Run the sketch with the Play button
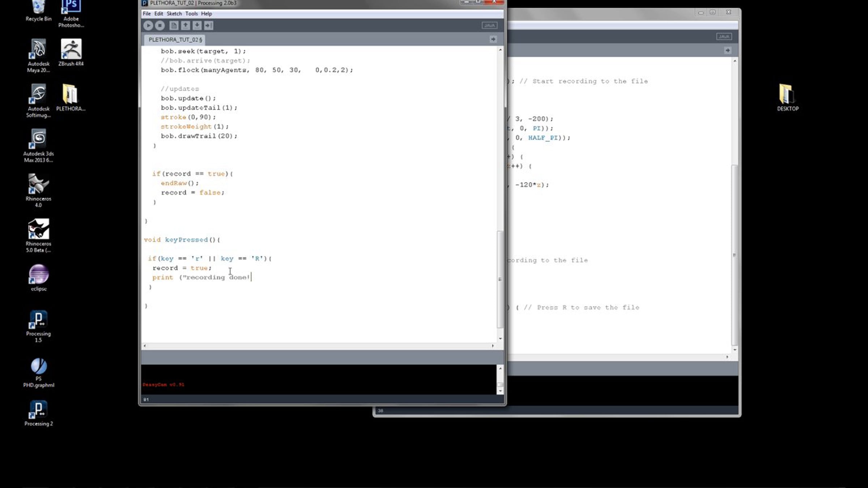868x488 pixels. click(148, 25)
